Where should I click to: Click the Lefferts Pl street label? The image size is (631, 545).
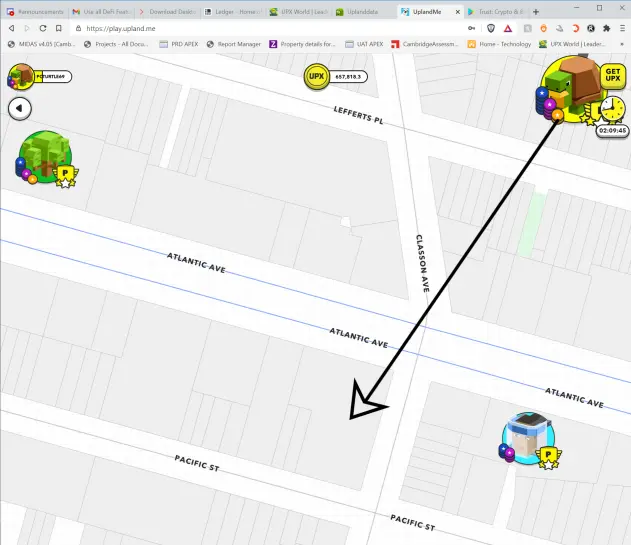pos(358,115)
